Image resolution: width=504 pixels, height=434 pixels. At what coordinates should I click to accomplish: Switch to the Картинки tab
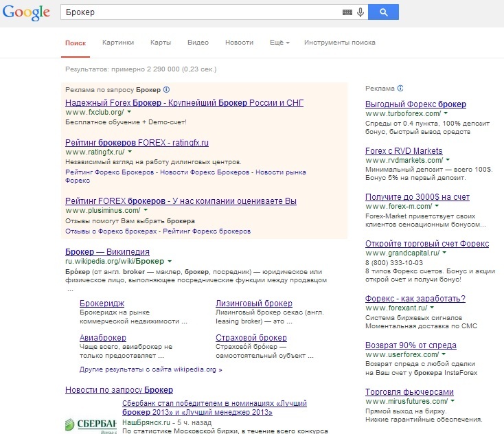118,43
